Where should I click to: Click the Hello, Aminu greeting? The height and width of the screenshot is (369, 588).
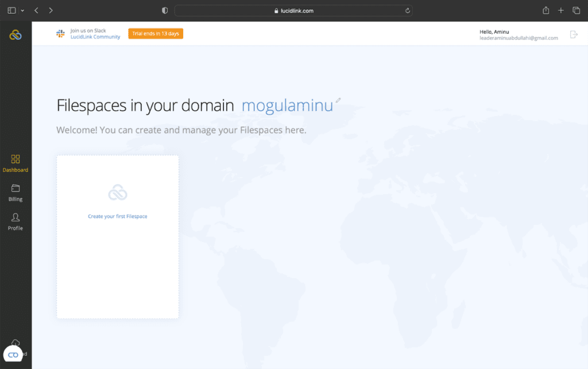point(494,32)
